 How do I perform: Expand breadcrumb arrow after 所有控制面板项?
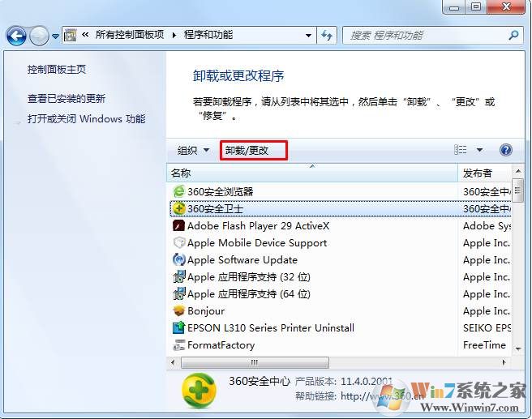[174, 36]
